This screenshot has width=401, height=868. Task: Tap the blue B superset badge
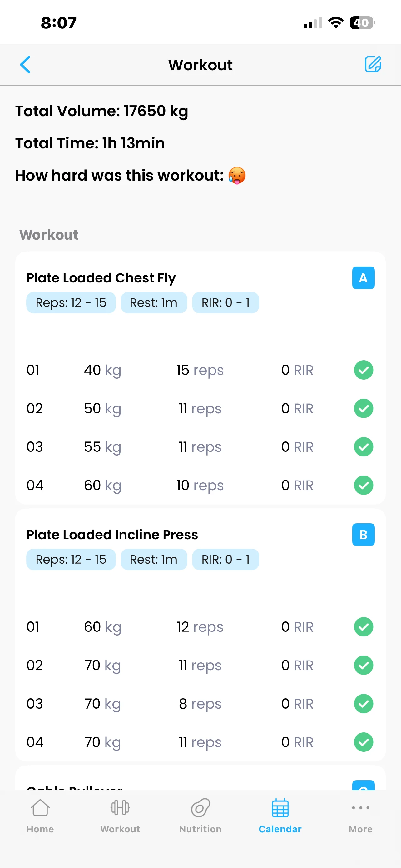click(x=363, y=534)
